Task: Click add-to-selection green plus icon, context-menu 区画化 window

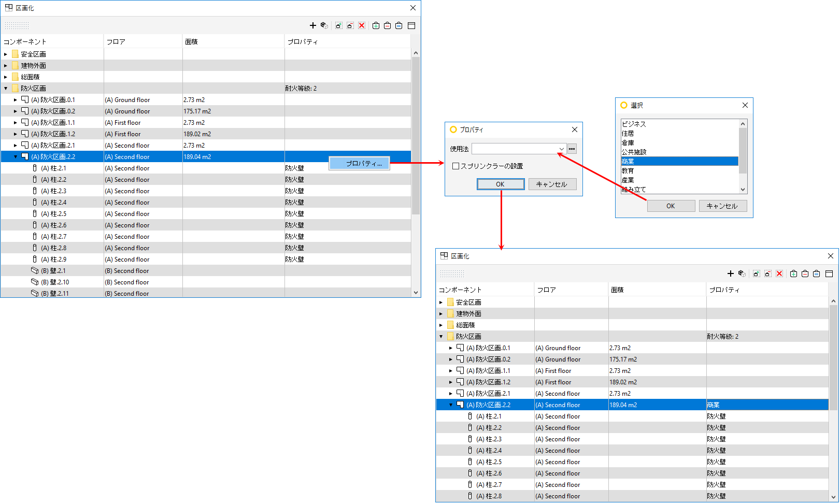Action: coord(338,25)
